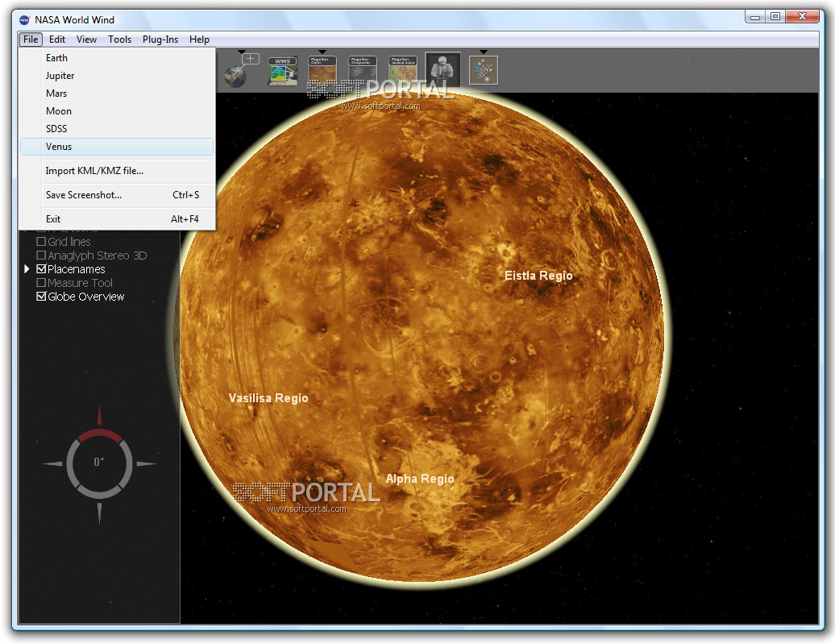
Task: Select the Magellan Shaded Relief layer icon
Action: click(x=403, y=70)
